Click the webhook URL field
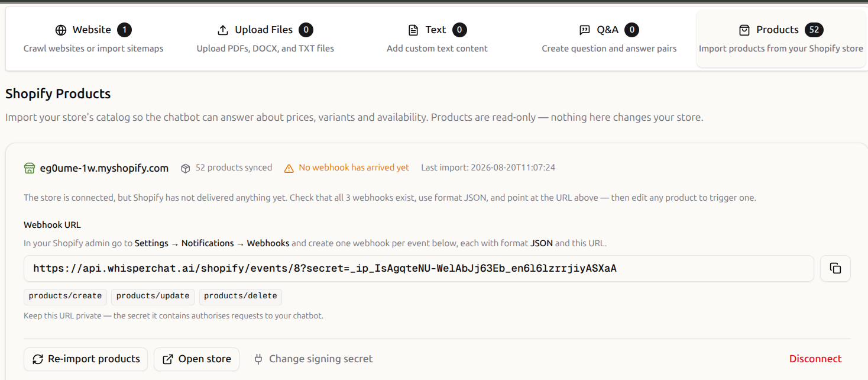 (x=419, y=269)
